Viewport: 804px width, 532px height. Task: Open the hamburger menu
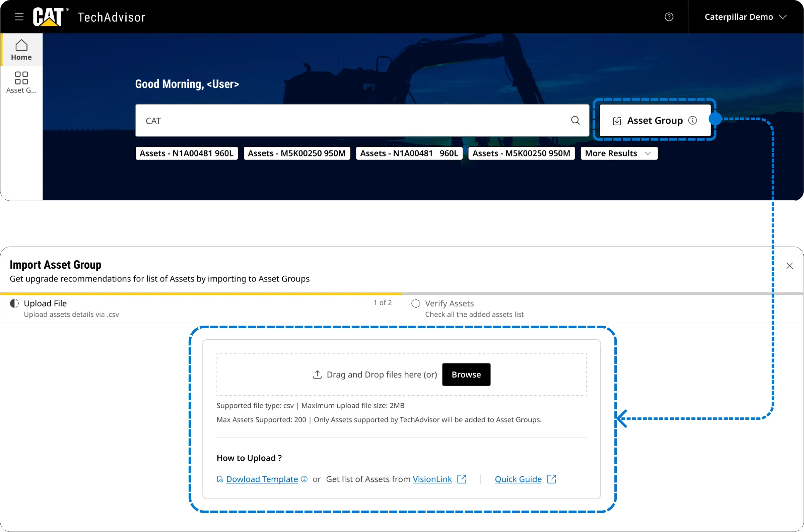[19, 17]
